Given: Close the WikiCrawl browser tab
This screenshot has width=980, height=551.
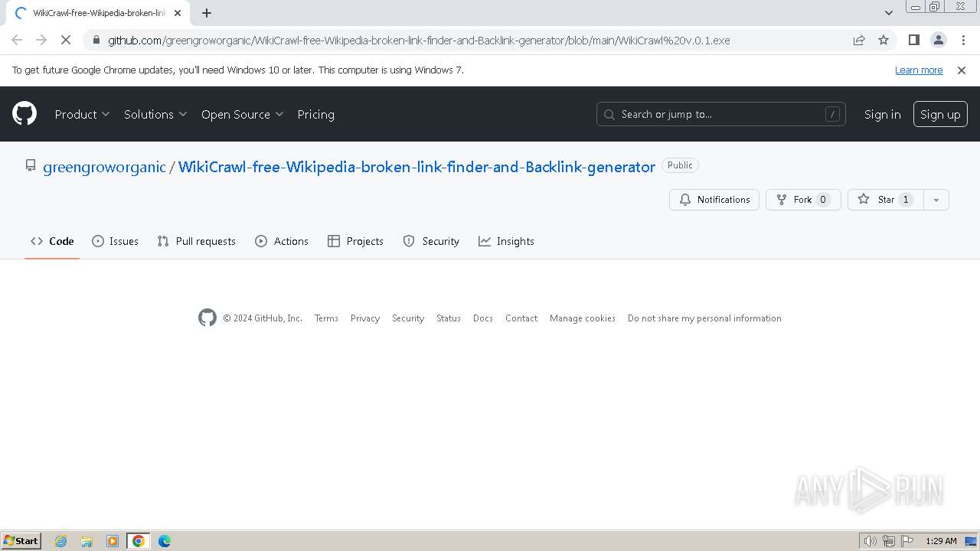Looking at the screenshot, I should click(x=178, y=13).
